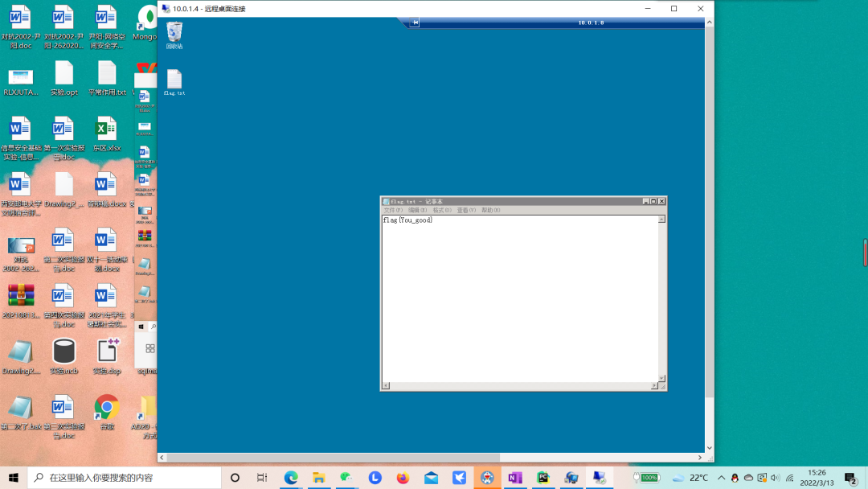Launch Firefox from the taskbar

[x=403, y=478]
